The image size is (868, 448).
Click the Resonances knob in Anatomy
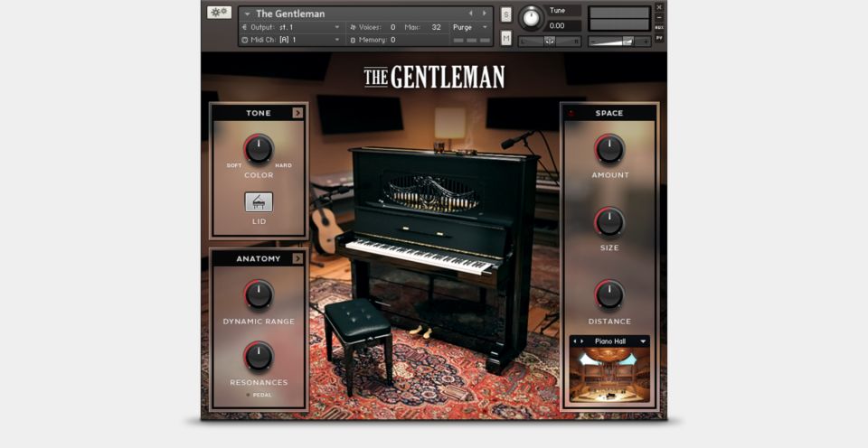point(259,356)
